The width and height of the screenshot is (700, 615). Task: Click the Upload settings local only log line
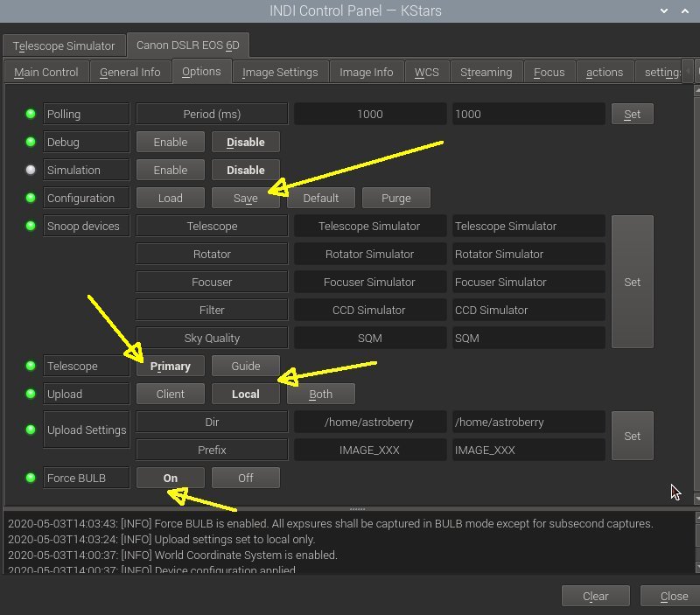(162, 539)
